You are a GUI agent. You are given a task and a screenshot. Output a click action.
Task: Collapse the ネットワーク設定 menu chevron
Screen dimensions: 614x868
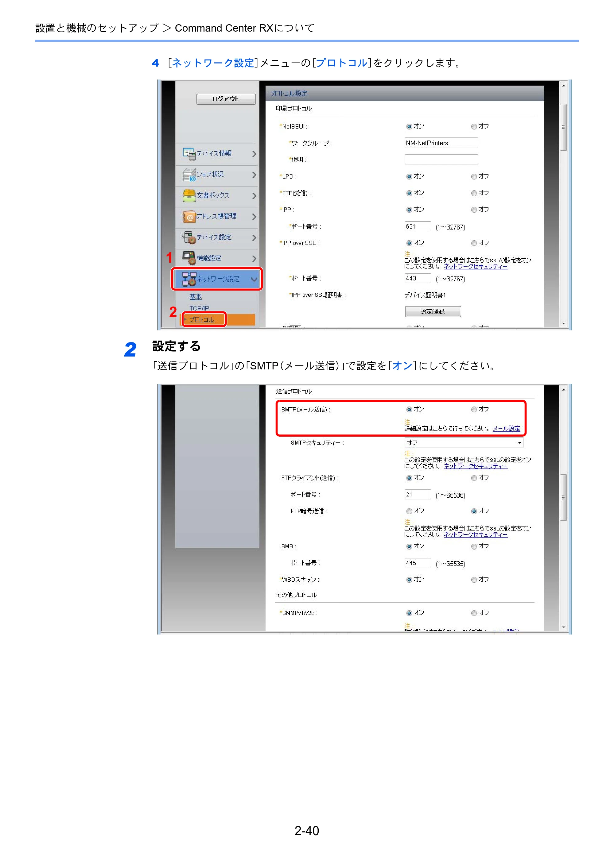tap(254, 280)
